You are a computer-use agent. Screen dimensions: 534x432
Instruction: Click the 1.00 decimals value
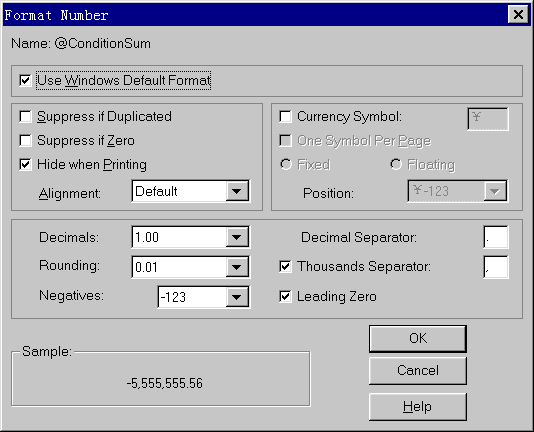click(x=147, y=237)
